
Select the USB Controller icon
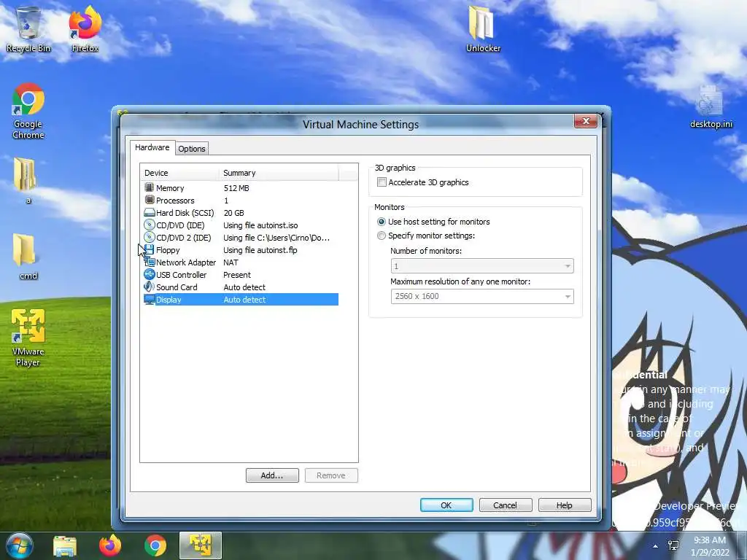pos(149,274)
